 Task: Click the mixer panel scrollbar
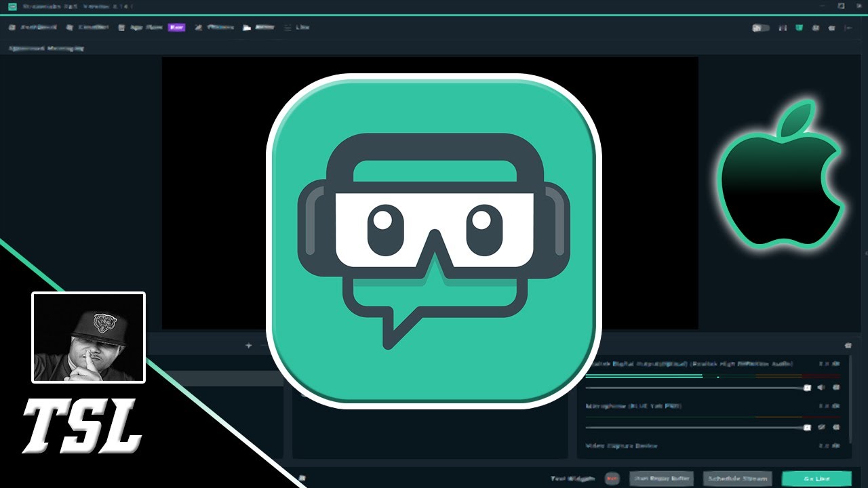click(x=850, y=400)
